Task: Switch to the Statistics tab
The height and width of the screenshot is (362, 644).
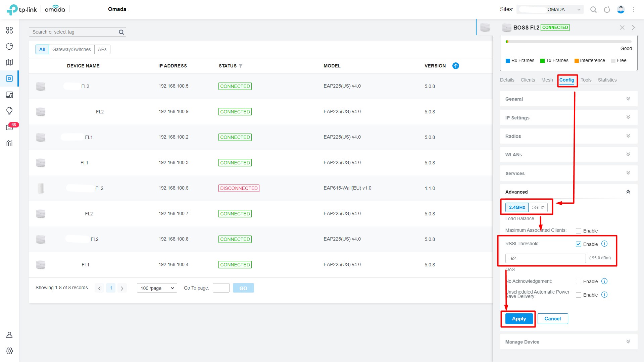Action: 607,80
